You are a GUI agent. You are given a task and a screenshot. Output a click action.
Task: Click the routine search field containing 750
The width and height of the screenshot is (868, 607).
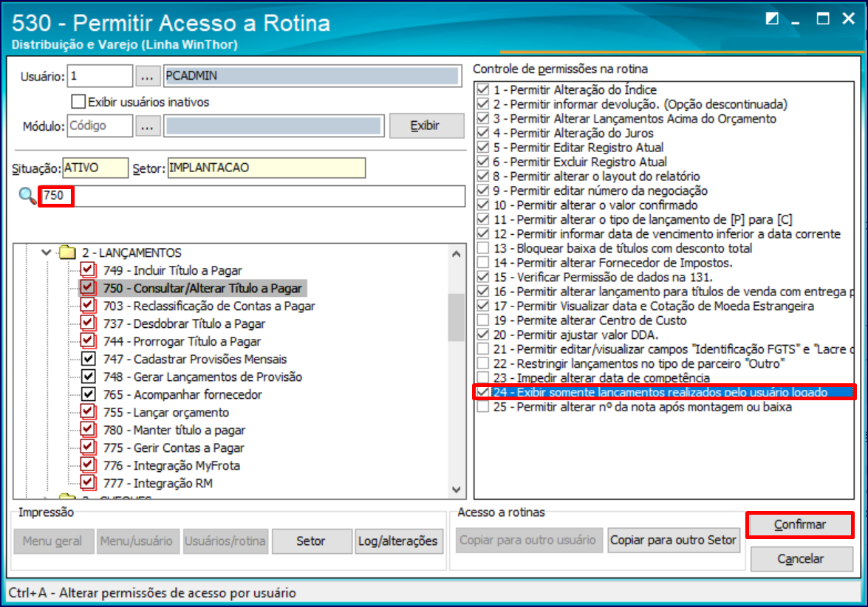point(251,196)
